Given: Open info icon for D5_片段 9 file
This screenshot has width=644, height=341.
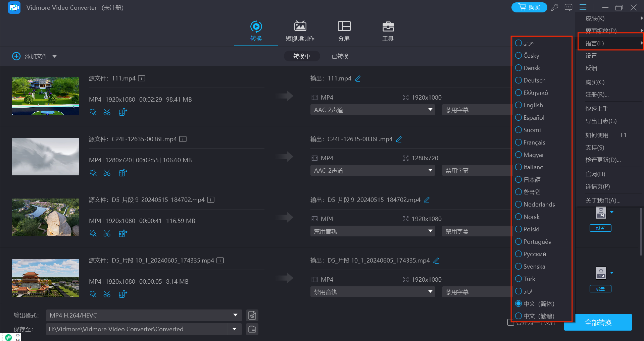Looking at the screenshot, I should (x=211, y=200).
